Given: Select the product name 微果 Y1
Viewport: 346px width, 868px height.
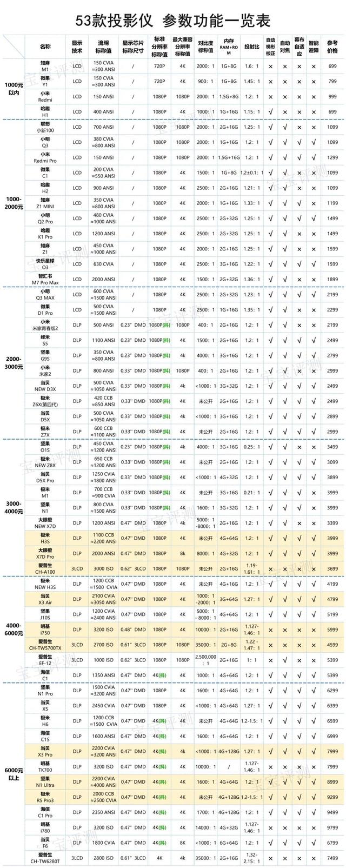Looking at the screenshot, I should (x=45, y=81).
